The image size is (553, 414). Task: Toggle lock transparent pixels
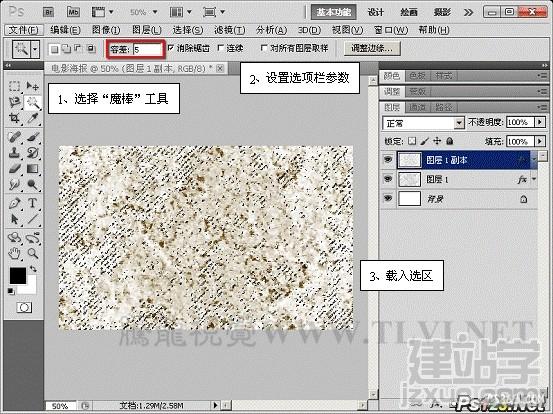412,141
